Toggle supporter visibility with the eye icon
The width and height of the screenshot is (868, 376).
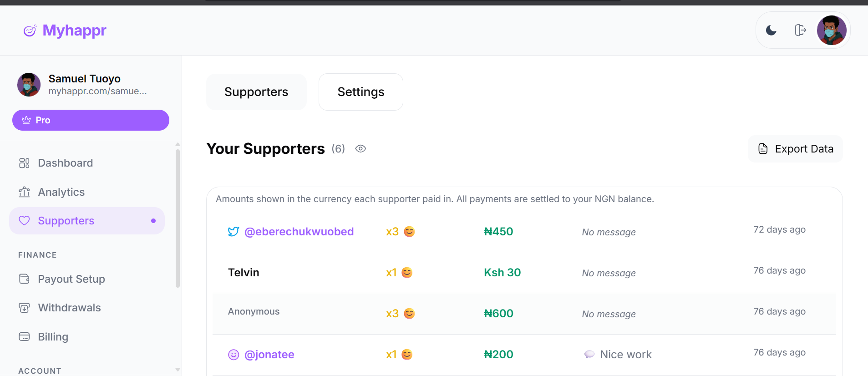click(x=360, y=149)
